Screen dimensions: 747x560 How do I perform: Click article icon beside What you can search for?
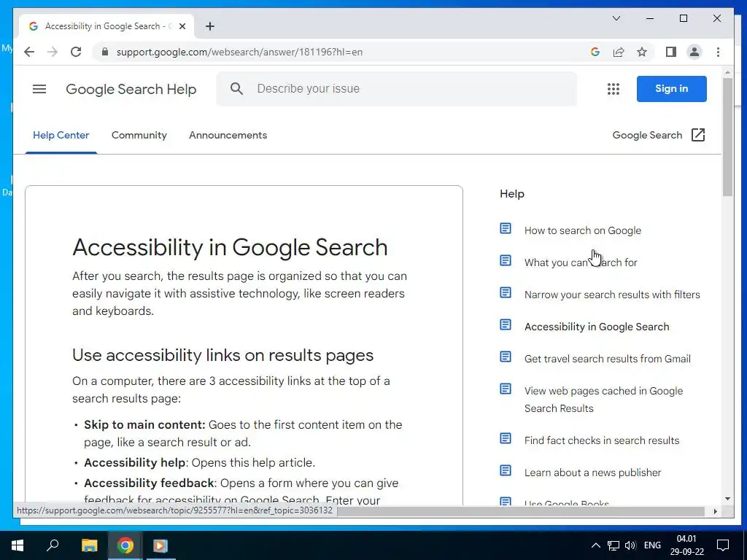point(506,260)
